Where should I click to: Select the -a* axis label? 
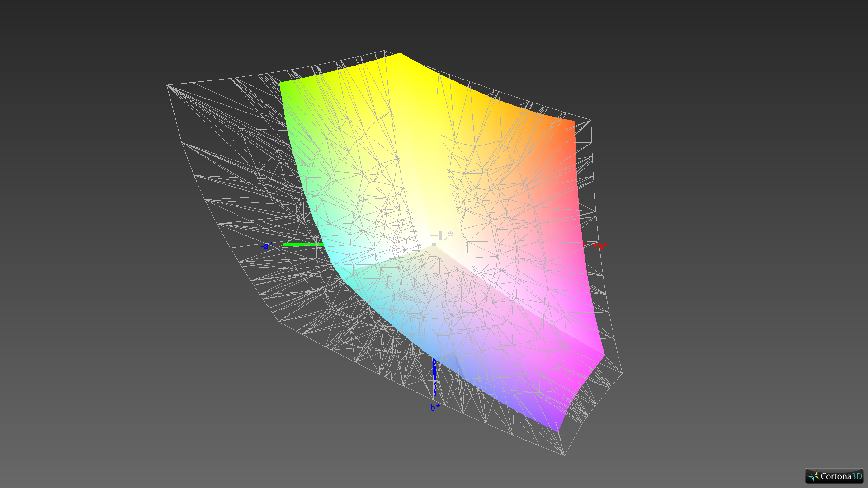[267, 246]
